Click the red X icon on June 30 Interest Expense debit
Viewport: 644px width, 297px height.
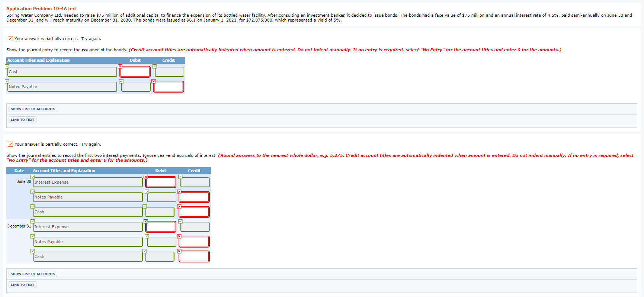pos(145,177)
